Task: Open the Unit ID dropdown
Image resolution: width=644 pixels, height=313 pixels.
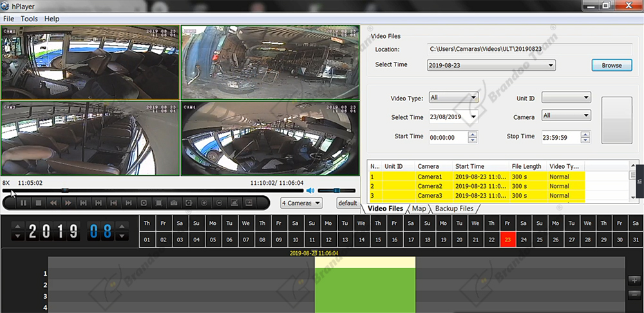Action: (566, 98)
